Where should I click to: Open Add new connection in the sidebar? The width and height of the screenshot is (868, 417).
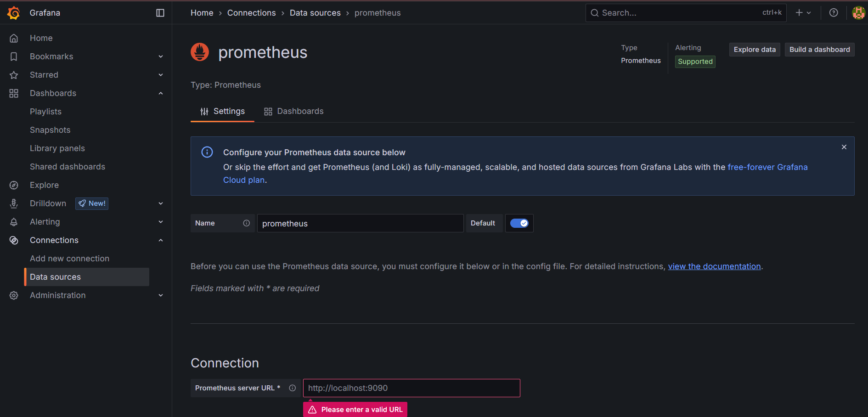tap(69, 259)
